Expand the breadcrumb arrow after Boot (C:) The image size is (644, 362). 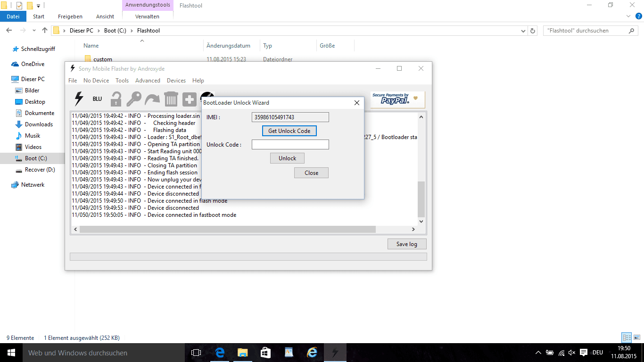coord(132,31)
